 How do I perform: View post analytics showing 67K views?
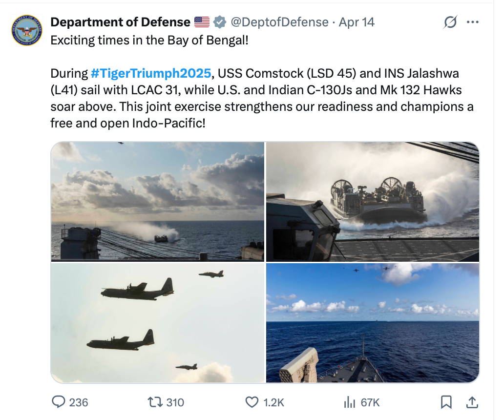pyautogui.click(x=349, y=402)
